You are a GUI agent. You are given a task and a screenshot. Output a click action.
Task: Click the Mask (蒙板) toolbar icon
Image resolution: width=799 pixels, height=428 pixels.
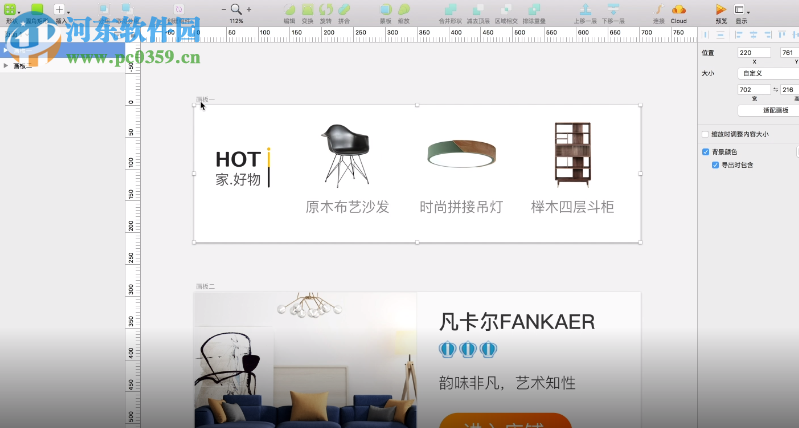click(386, 10)
